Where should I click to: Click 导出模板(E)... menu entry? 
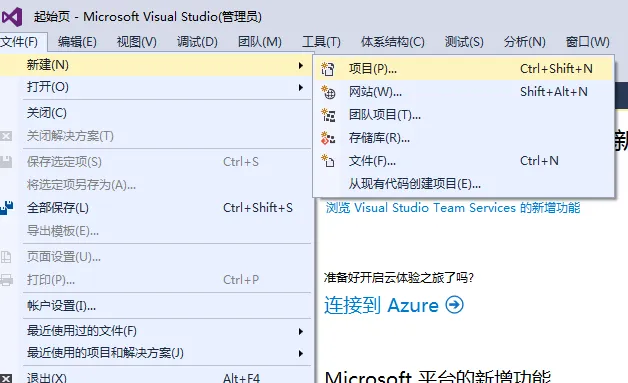pos(155,231)
